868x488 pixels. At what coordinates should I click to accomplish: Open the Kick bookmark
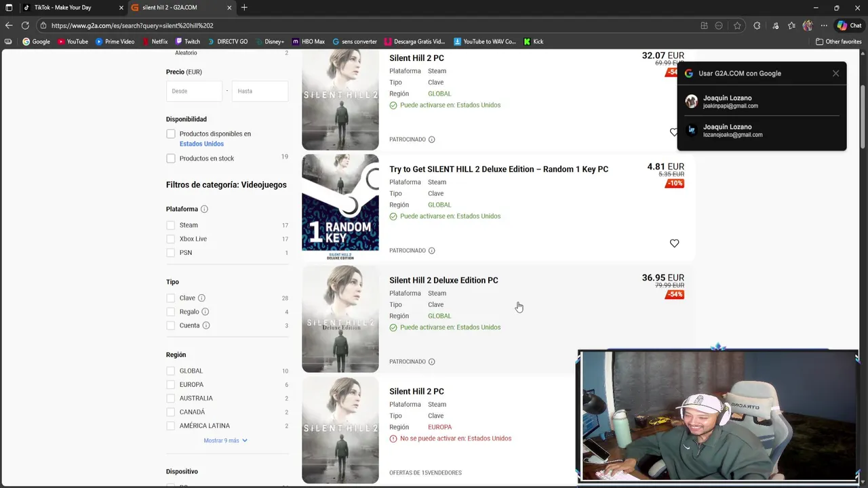(x=533, y=41)
